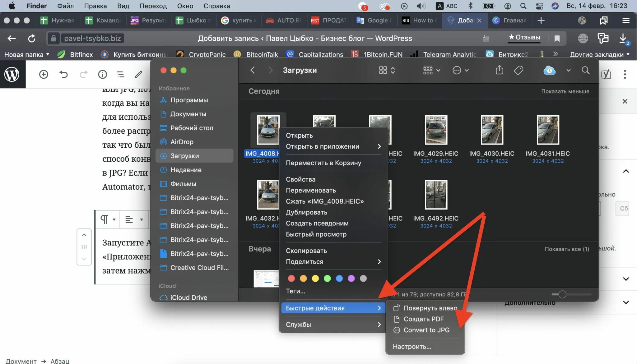Viewport: 637px width, 364px height.
Task: Click the WordPress undo arrow
Action: [63, 74]
